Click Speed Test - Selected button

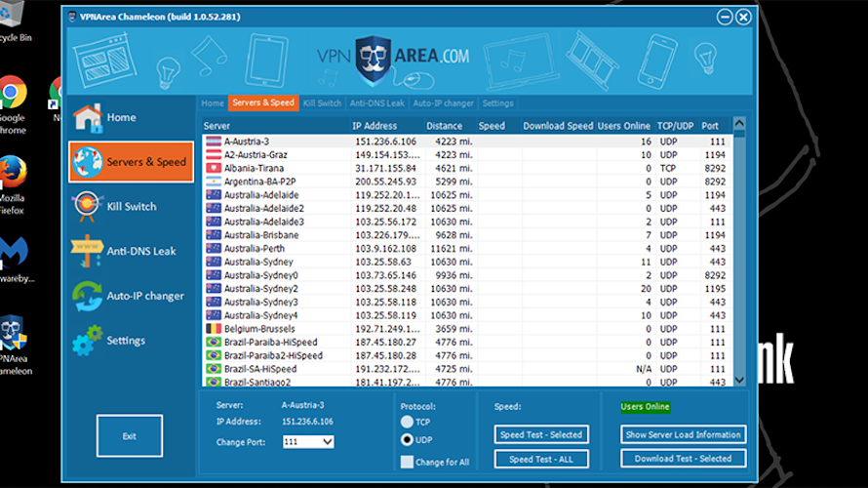click(541, 435)
